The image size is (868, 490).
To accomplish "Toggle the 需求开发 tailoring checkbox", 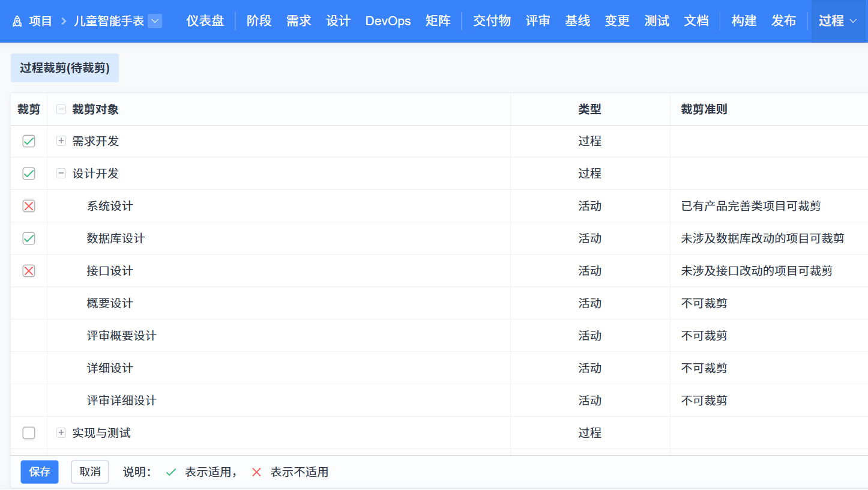I will tap(29, 141).
